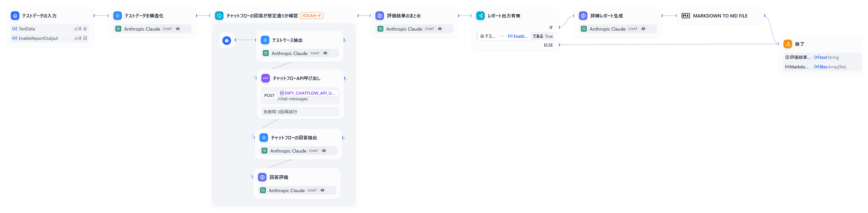Click the 評価結果... source label in 終了 node
Viewport: 868px width, 213px height.
pos(798,58)
